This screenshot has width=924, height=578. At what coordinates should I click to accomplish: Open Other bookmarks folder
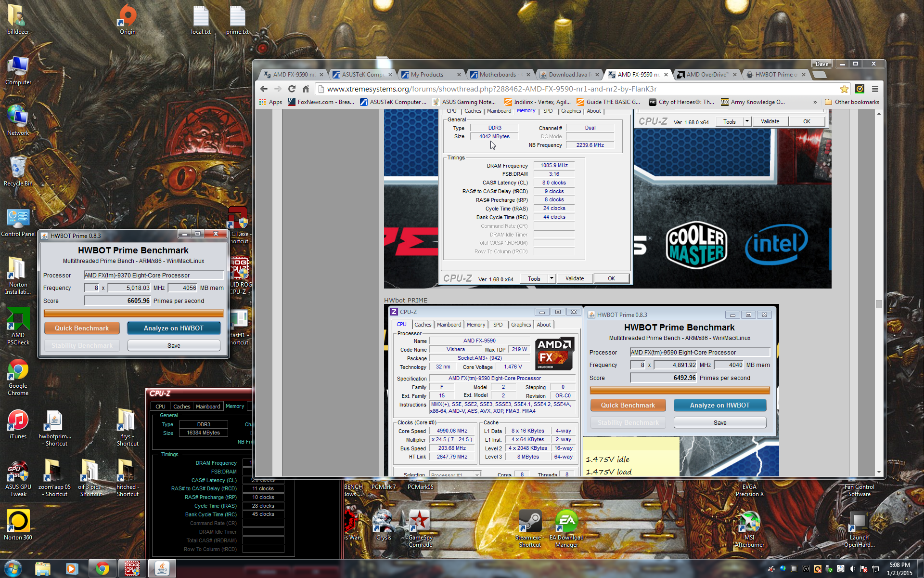click(x=852, y=102)
